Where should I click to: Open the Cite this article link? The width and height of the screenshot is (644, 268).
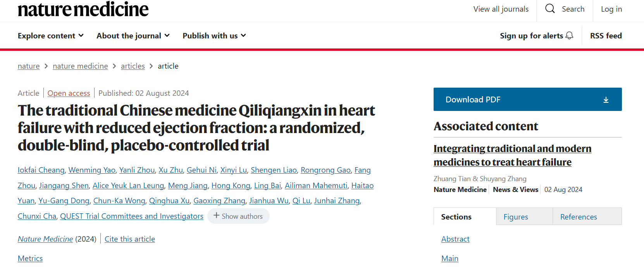(x=130, y=239)
